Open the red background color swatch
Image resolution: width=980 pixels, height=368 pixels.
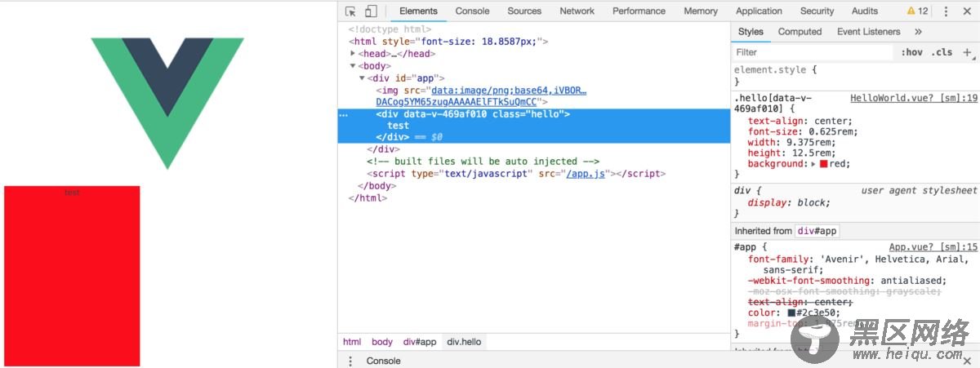tap(824, 164)
